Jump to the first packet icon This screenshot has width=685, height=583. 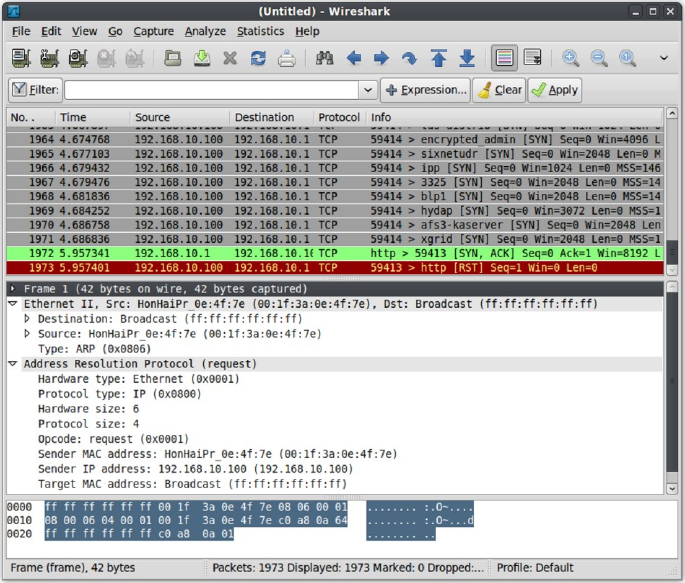coord(439,58)
